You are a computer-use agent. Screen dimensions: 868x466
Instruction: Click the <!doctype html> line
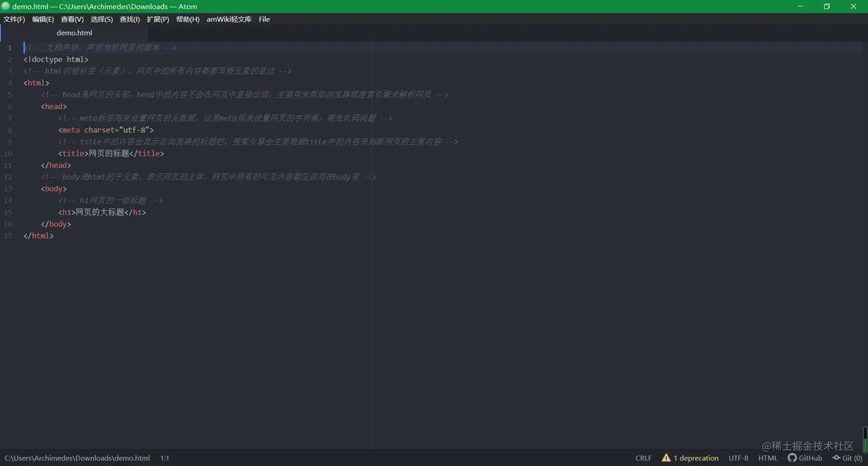[56, 59]
